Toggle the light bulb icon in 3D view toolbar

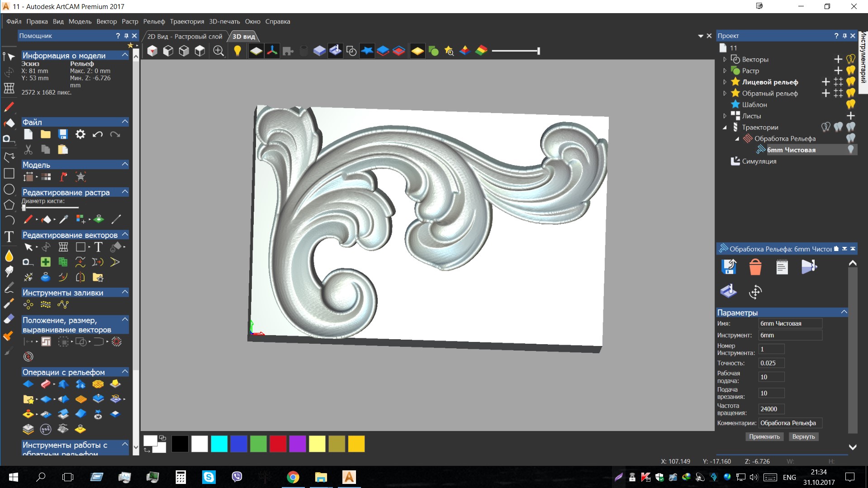[x=237, y=51]
